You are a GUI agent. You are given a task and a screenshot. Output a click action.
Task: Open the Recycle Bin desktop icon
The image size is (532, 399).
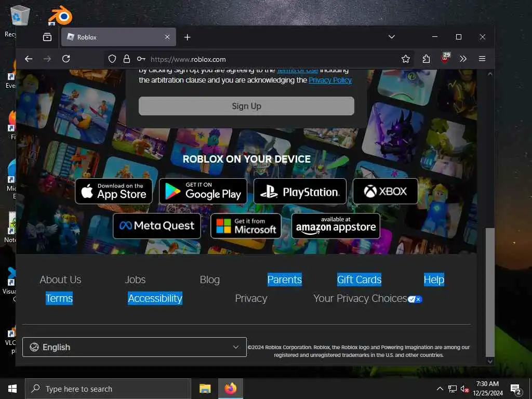point(19,16)
